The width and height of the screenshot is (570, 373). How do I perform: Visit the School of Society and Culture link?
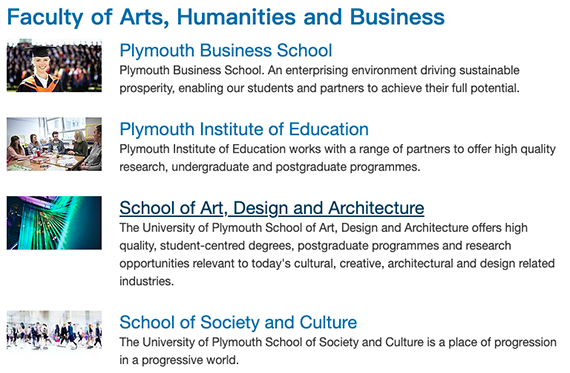(238, 322)
